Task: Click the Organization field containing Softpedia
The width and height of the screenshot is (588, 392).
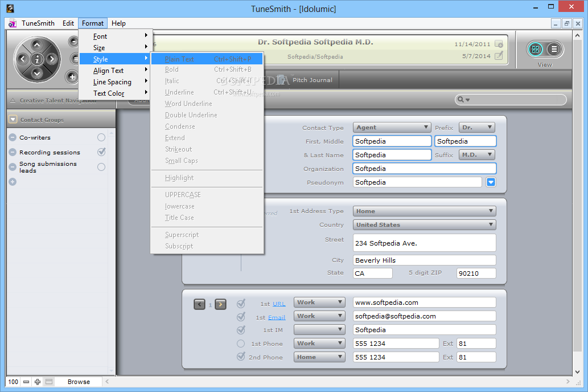Action: pyautogui.click(x=425, y=169)
